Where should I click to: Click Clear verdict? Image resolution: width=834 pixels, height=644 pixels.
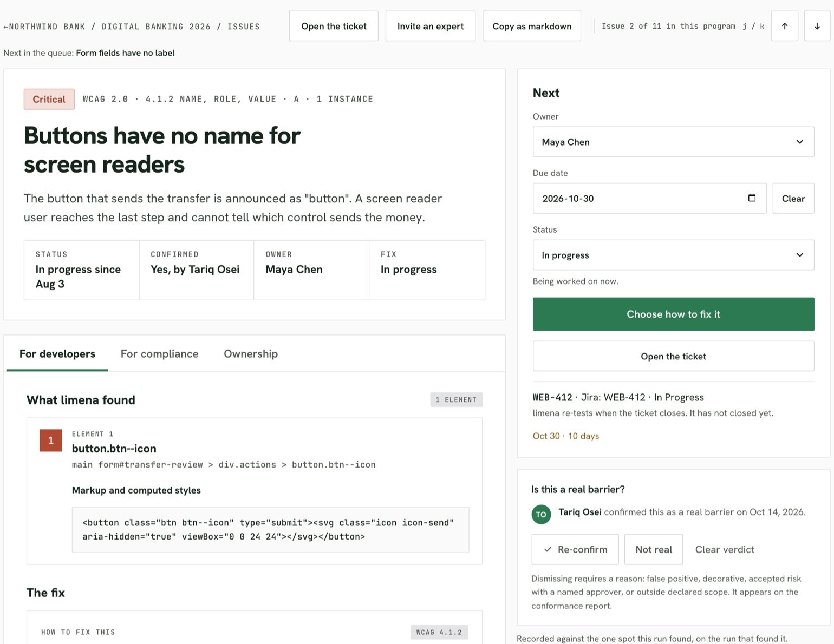[725, 549]
